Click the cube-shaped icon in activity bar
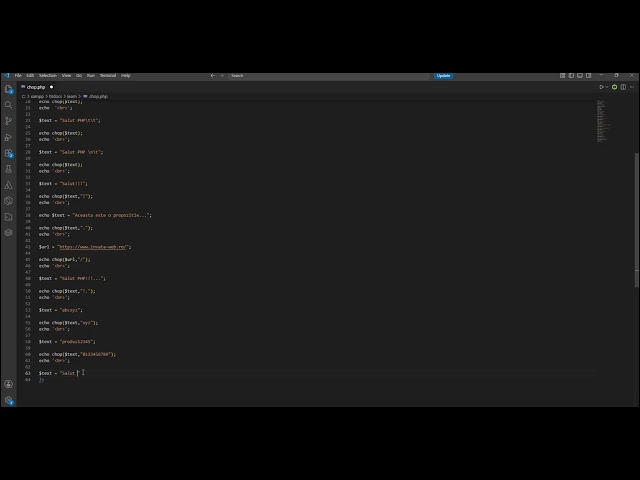Viewport: 640px width, 480px height. [x=9, y=233]
